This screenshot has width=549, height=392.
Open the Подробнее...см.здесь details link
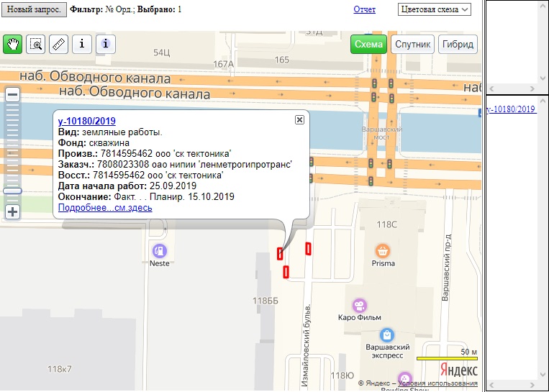105,208
